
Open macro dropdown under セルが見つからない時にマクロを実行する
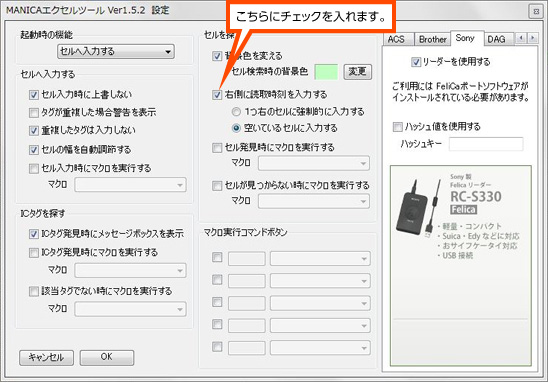(313, 201)
